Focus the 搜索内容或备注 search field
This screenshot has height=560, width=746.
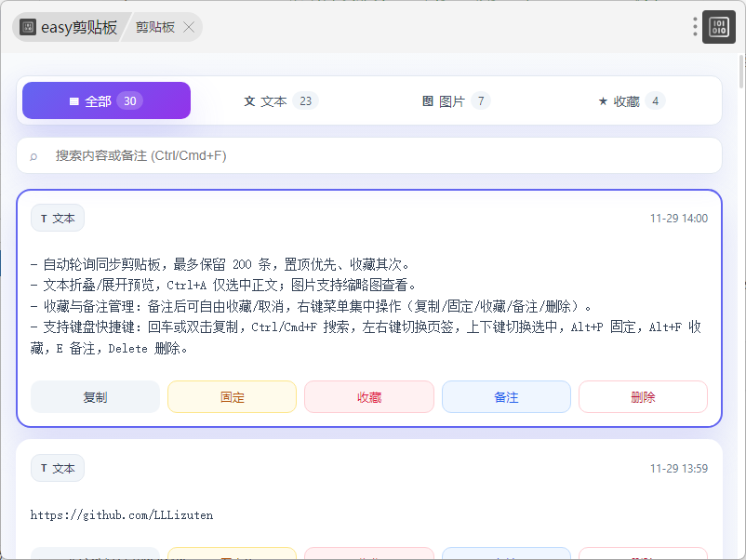coord(372,155)
